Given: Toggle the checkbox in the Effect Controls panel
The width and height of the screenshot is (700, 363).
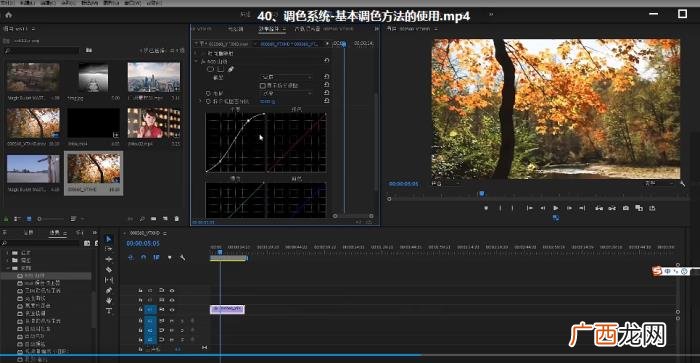Looking at the screenshot, I should (x=262, y=85).
